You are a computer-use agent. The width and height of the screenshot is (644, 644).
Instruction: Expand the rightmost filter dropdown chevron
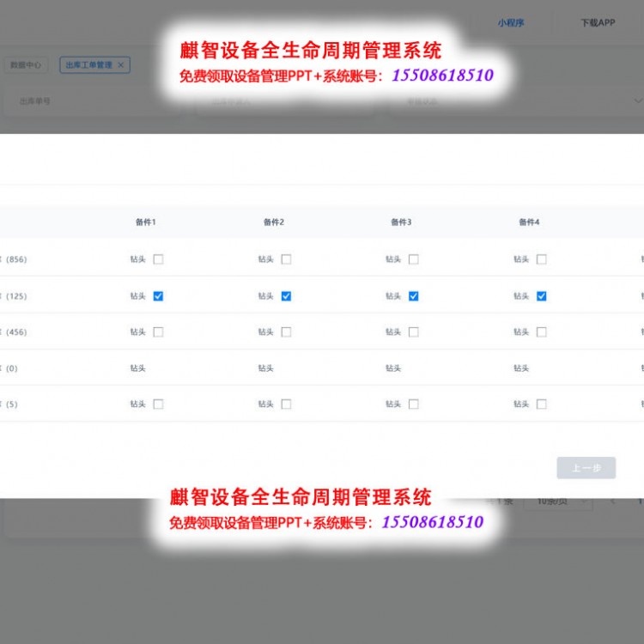pos(635,100)
